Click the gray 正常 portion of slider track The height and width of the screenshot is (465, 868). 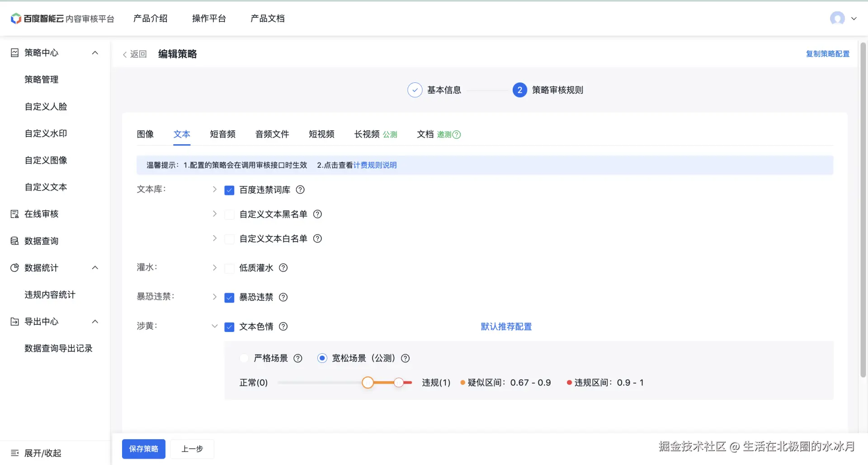(x=320, y=383)
